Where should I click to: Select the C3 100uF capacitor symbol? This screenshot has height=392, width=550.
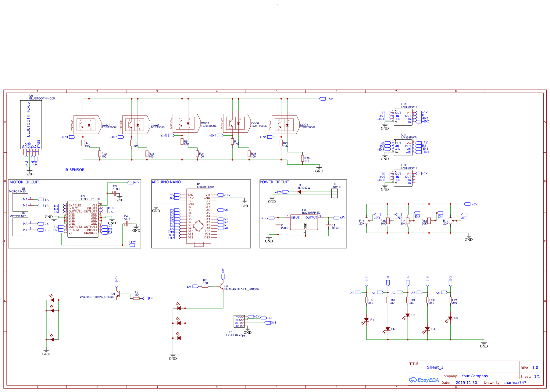click(115, 193)
